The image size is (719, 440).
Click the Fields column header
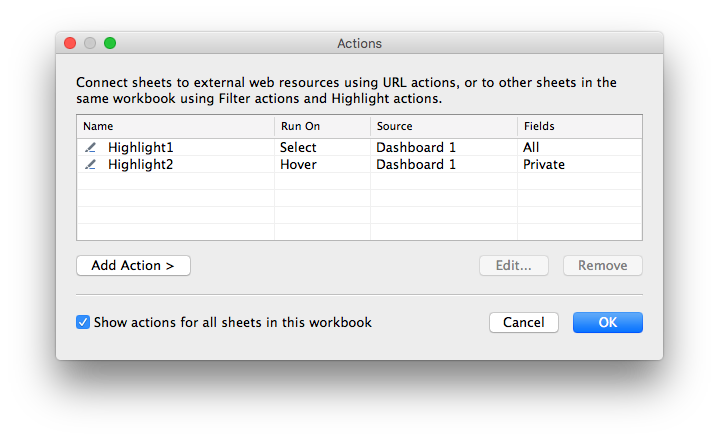579,127
